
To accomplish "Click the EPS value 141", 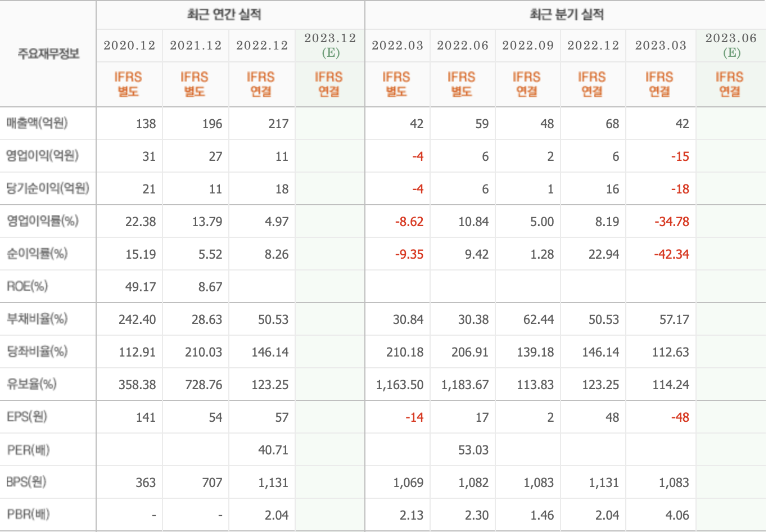I will pos(146,417).
